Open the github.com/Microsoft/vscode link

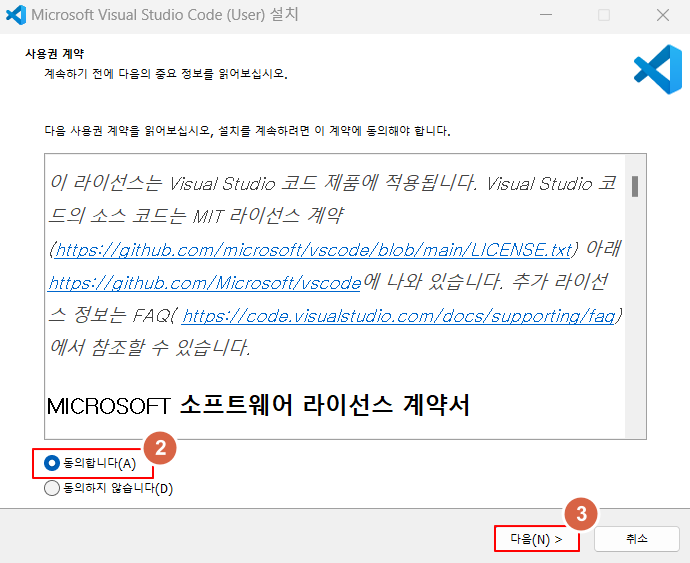(205, 283)
